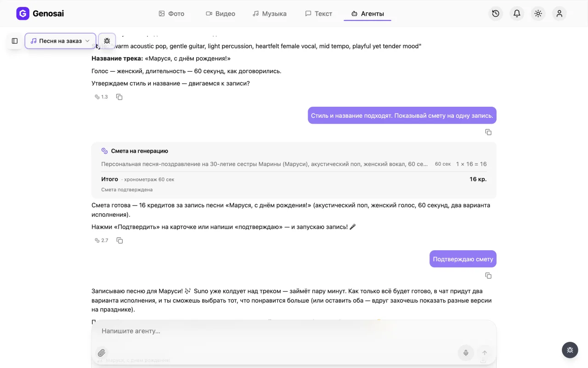Click the Итого label in estimate card
Viewport: 588px width, 368px height.
point(110,179)
